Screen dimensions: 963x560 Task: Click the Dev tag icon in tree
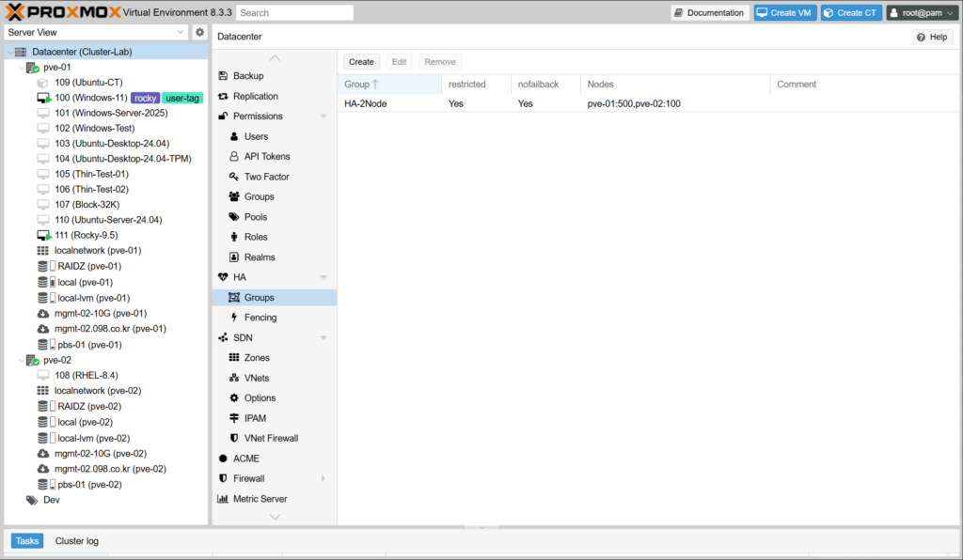click(32, 501)
